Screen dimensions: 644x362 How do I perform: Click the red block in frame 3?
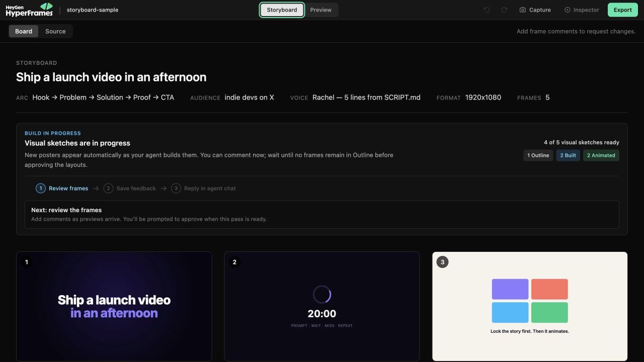[549, 289]
